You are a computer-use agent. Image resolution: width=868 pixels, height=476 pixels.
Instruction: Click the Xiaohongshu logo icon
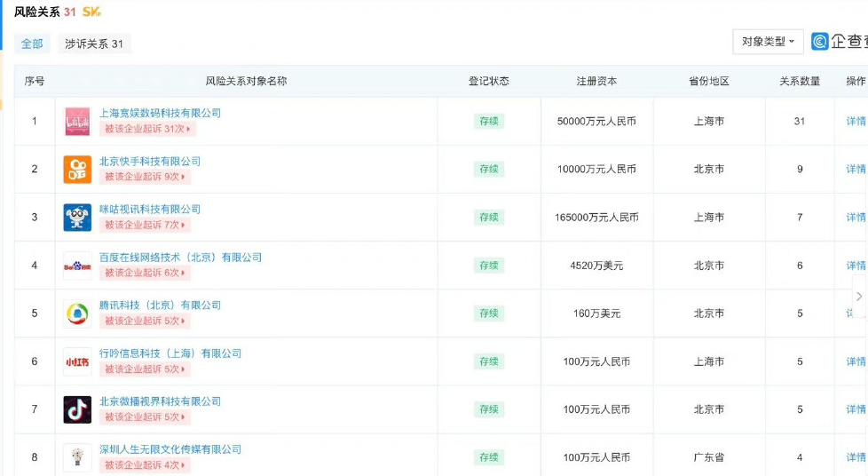77,361
